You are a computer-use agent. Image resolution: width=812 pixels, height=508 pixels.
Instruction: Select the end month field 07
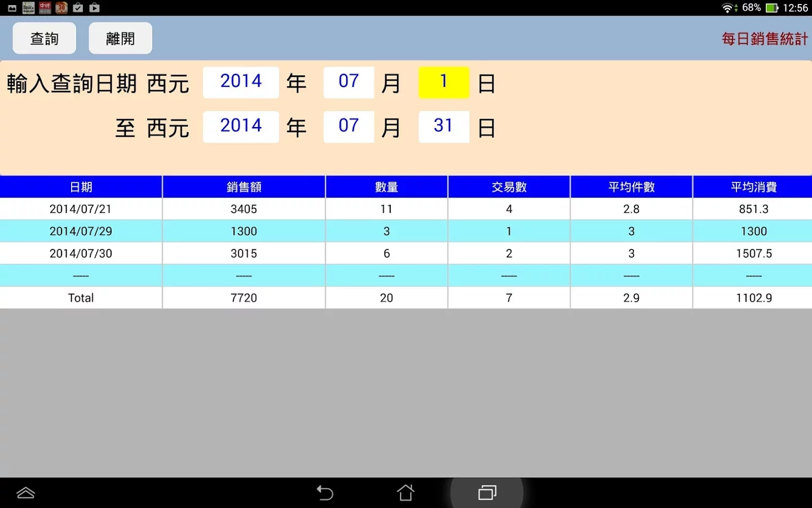tap(348, 126)
